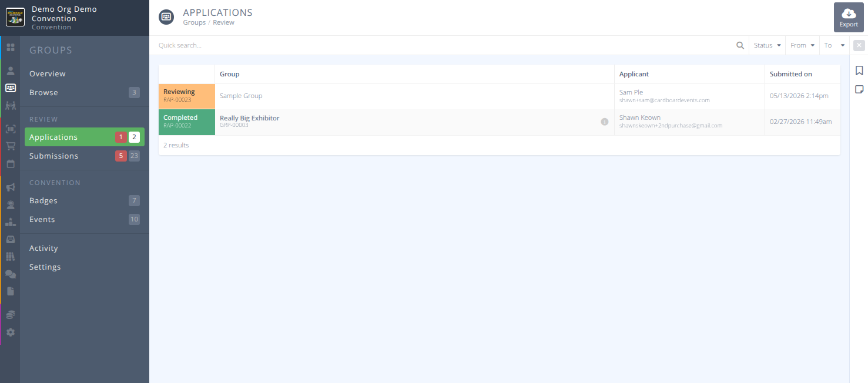Open the sticky note icon in right panel
This screenshot has width=868, height=383.
[859, 89]
